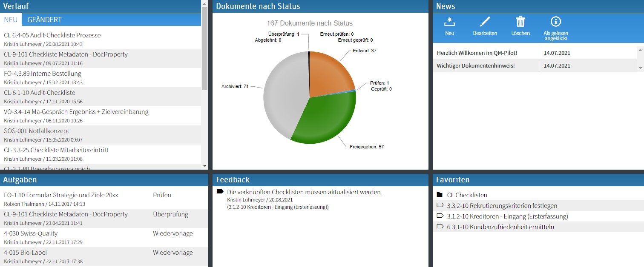The height and width of the screenshot is (267, 644).
Task: Open the CL Checklisten folder icon in Favoriten
Action: [x=440, y=195]
